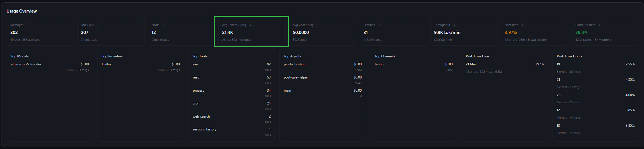Click the litellm provider row
This screenshot has width=644, height=149.
click(x=106, y=64)
